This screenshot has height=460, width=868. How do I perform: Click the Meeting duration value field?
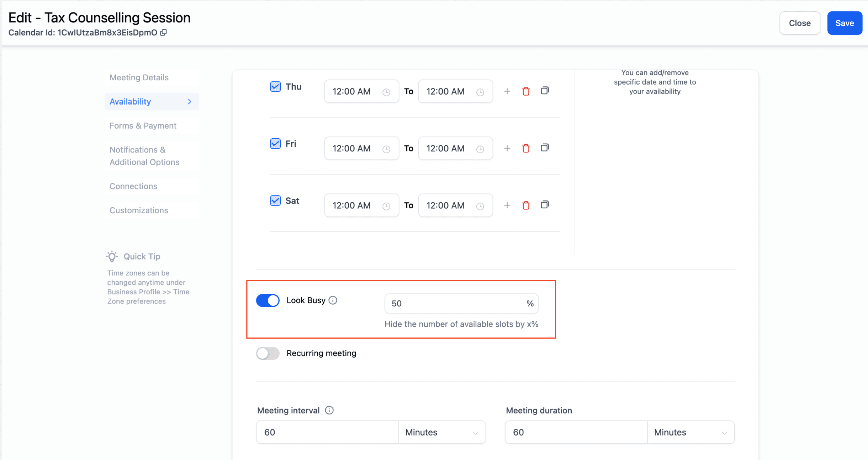click(576, 432)
